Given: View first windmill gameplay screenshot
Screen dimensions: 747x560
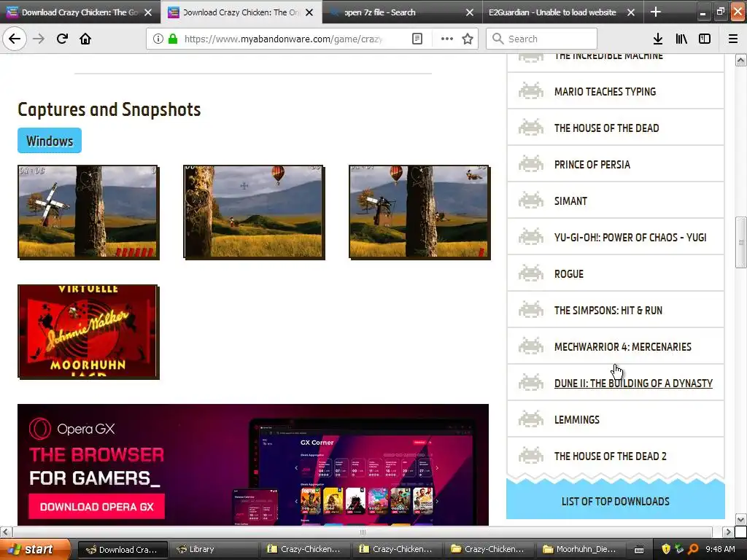Looking at the screenshot, I should (88, 212).
